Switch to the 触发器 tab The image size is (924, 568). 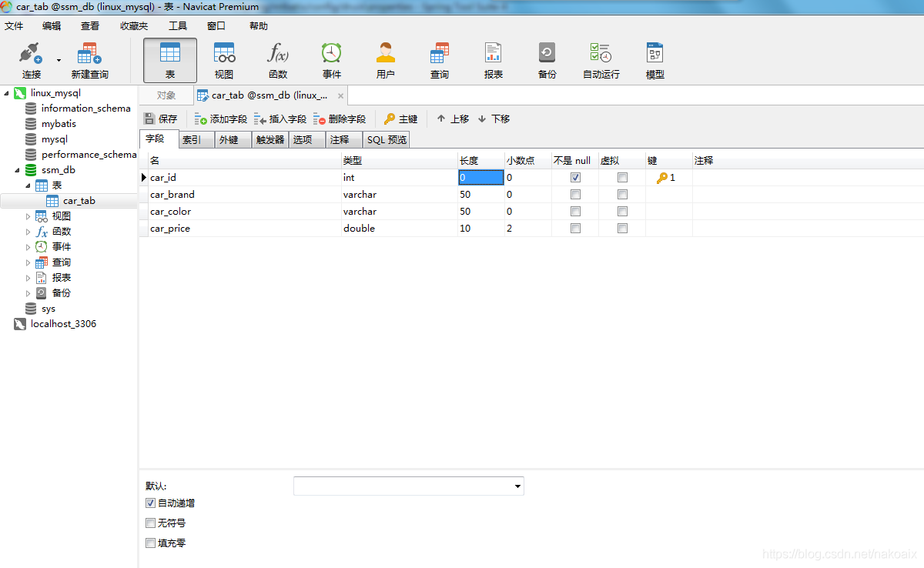click(x=270, y=140)
